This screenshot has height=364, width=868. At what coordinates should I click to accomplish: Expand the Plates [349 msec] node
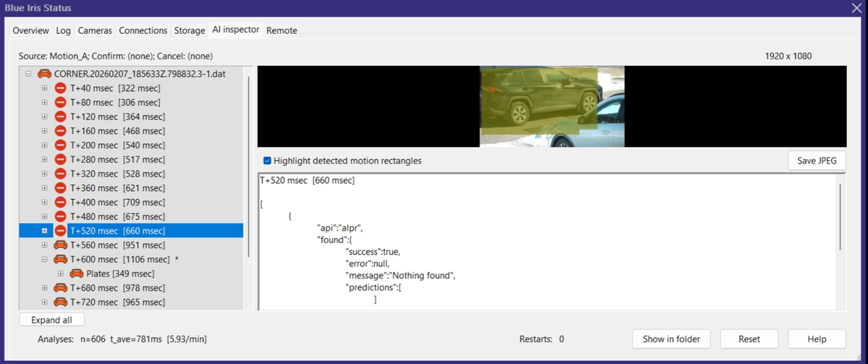pyautogui.click(x=59, y=274)
